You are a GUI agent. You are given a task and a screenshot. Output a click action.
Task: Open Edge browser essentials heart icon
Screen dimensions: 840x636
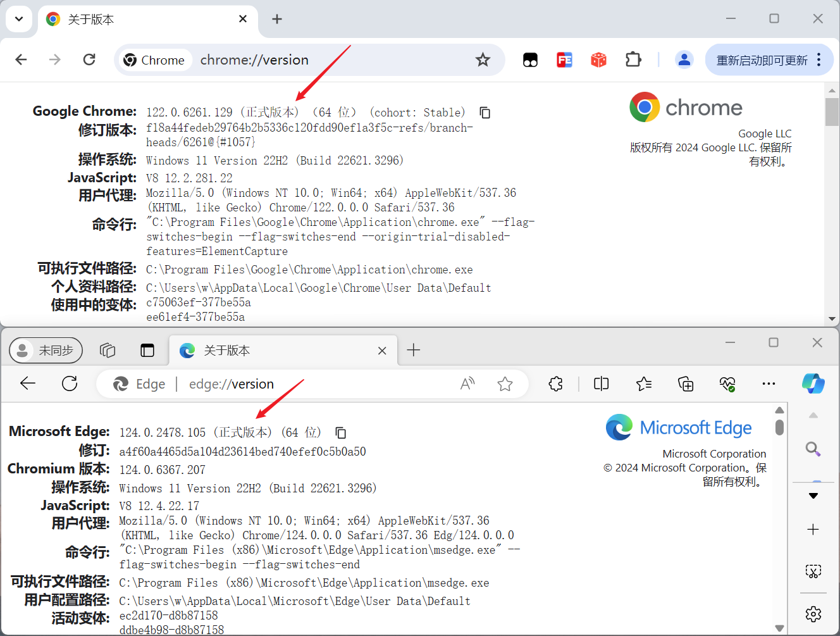727,383
